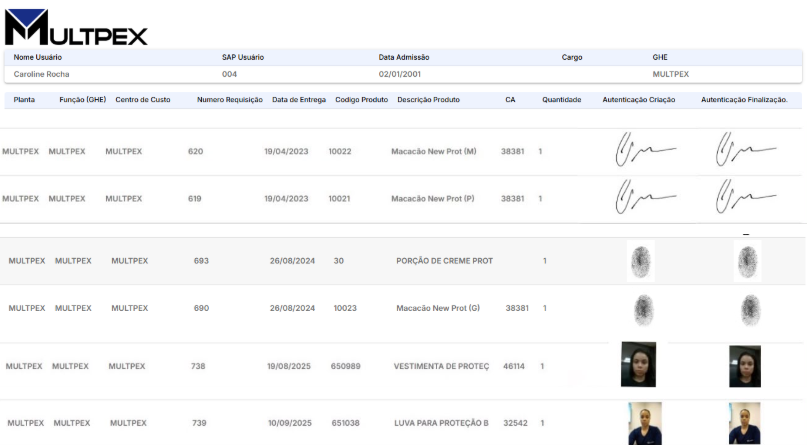The height and width of the screenshot is (445, 807).
Task: View creation fingerprint for requisition 690
Action: coord(643,310)
